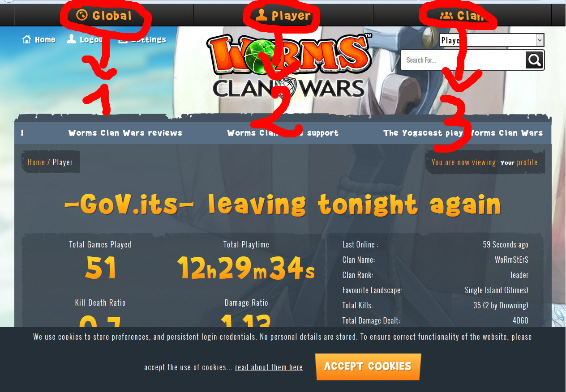Click the Logout person icon

[71, 39]
